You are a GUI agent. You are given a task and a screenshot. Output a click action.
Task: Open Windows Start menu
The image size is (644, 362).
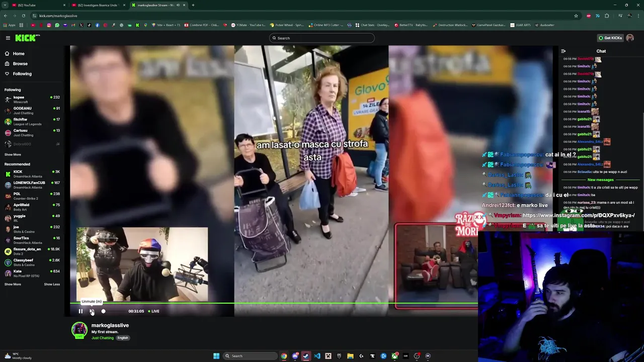(216, 356)
